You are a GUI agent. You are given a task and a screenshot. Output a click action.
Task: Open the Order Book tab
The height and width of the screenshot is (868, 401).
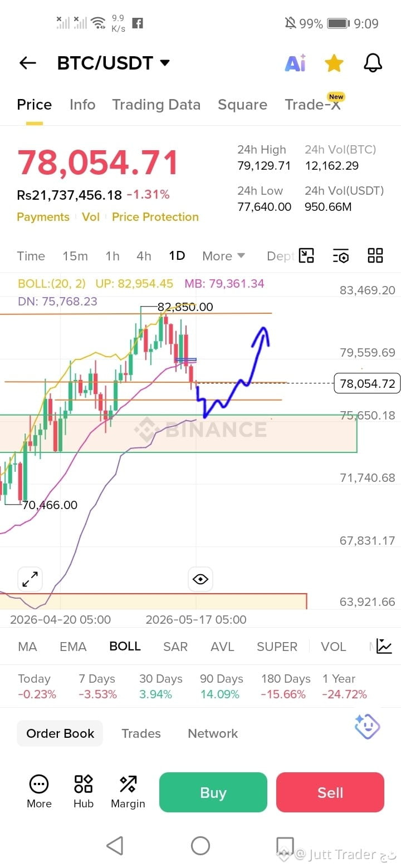coord(60,733)
